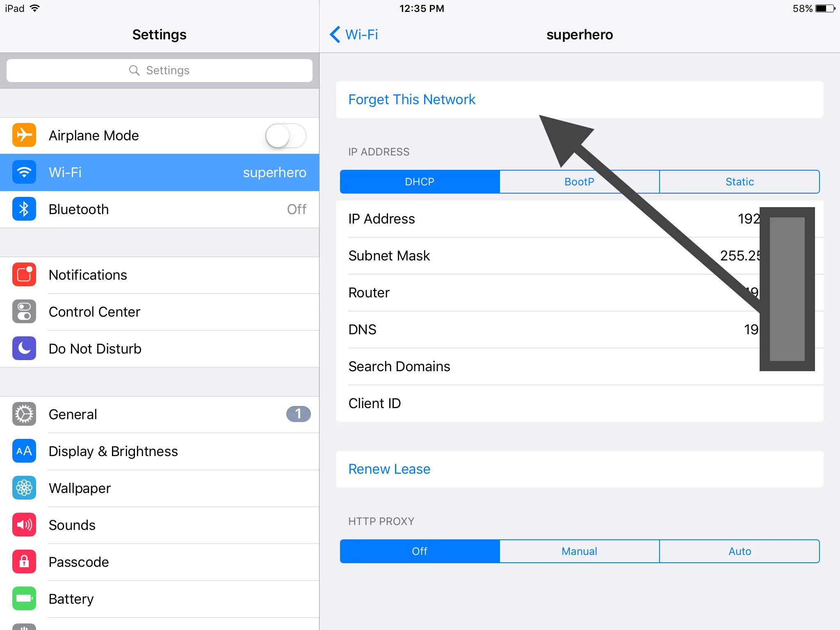Select Auto HTTP Proxy mode
This screenshot has height=630, width=840.
click(x=740, y=551)
